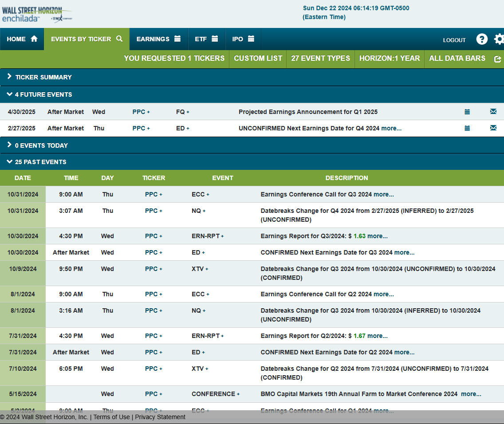Open the CUSTOM LIST menu item
This screenshot has width=504, height=424.
[257, 58]
